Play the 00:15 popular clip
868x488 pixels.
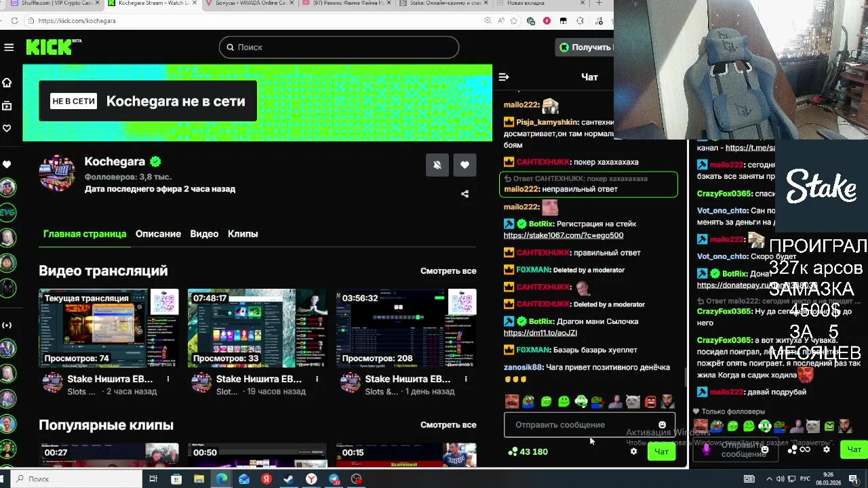(x=406, y=455)
